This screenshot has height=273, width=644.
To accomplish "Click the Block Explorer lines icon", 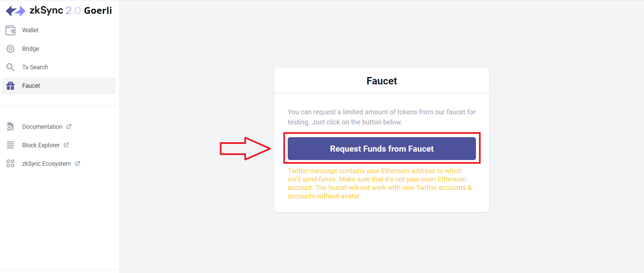I will click(x=10, y=145).
